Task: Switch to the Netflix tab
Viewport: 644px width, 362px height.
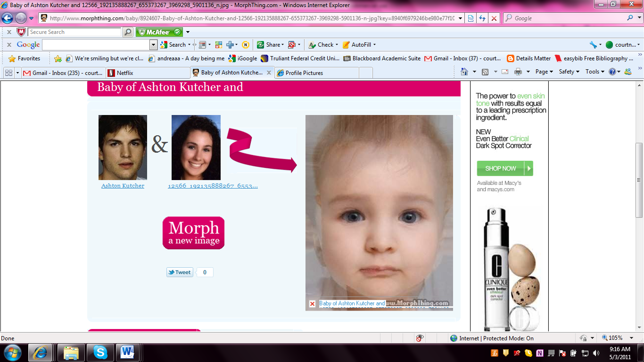Action: point(147,73)
